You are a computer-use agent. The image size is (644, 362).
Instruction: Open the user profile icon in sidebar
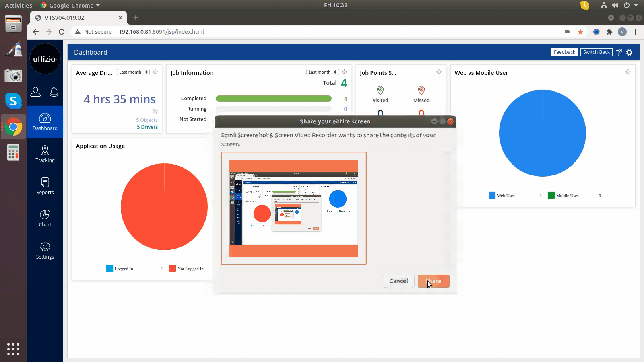35,92
